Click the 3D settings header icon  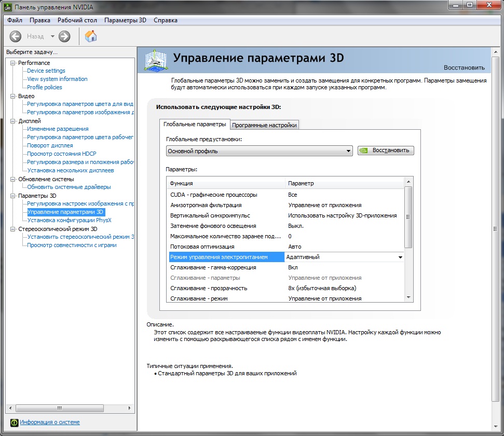(x=156, y=60)
